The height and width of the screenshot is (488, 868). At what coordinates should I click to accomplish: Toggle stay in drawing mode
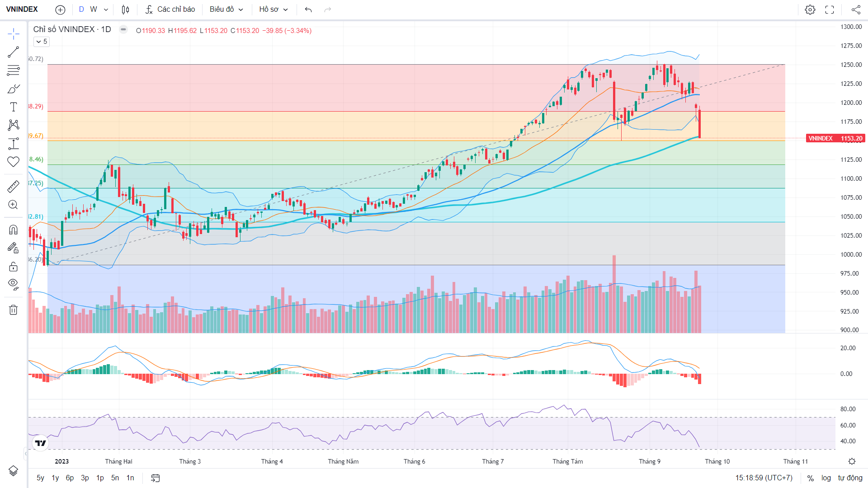click(x=14, y=248)
